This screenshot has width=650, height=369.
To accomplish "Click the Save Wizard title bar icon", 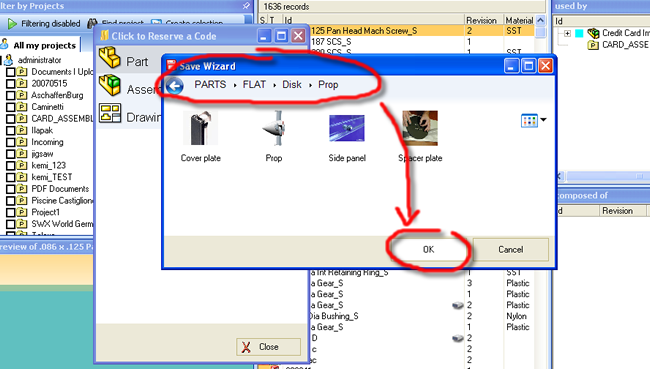I will click(x=171, y=66).
